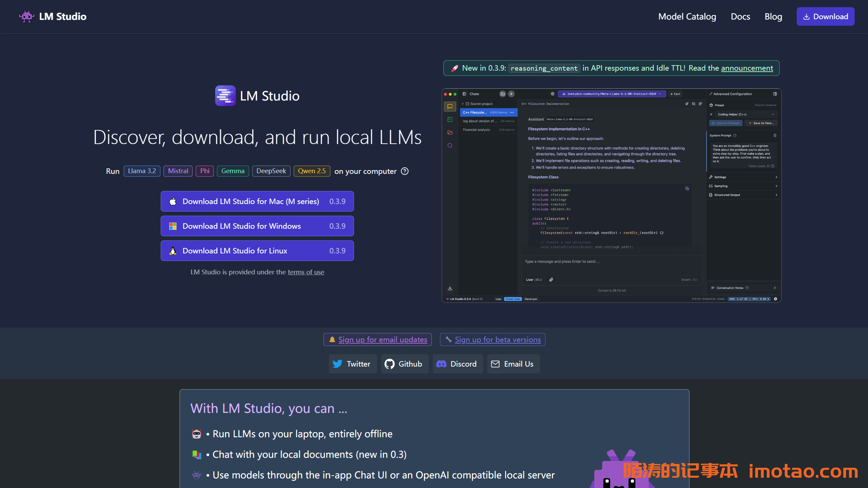Open the settings gear above the chat
This screenshot has width=868, height=488.
552,94
